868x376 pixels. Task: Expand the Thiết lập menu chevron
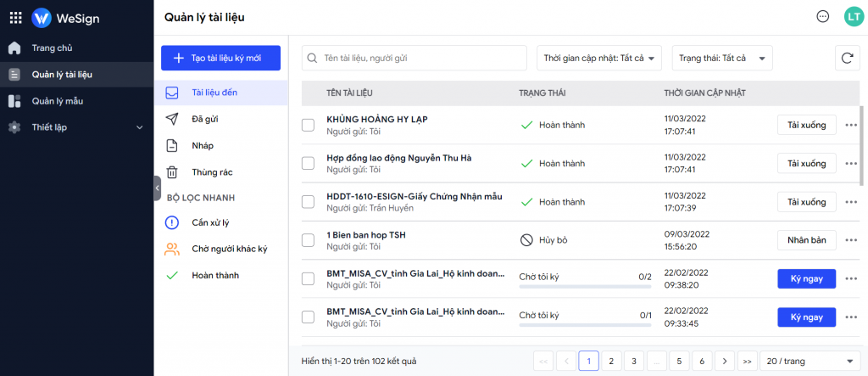click(x=140, y=127)
